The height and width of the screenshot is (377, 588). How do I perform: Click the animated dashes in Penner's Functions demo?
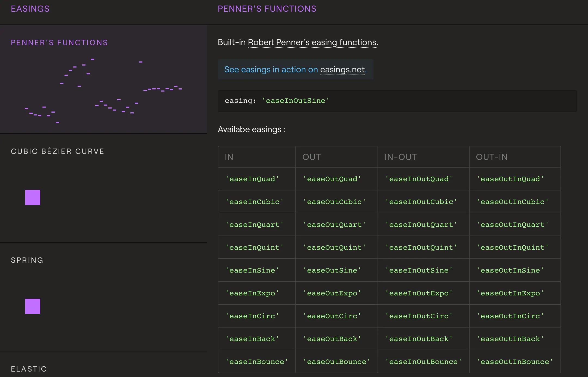(103, 91)
